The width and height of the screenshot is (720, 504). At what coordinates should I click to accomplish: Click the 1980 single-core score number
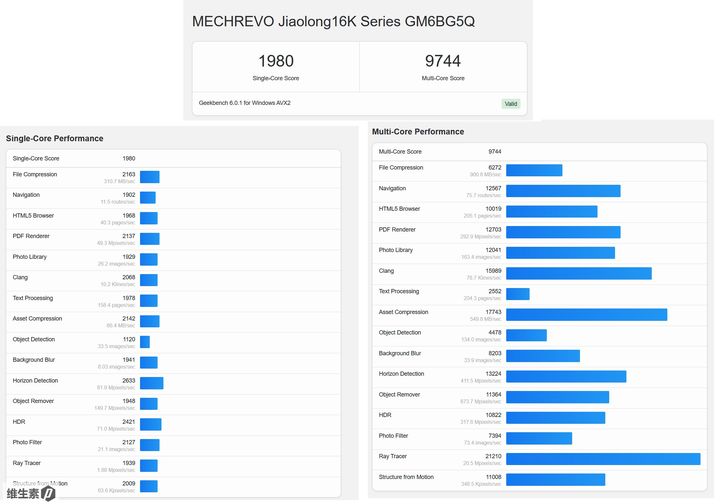click(x=276, y=61)
